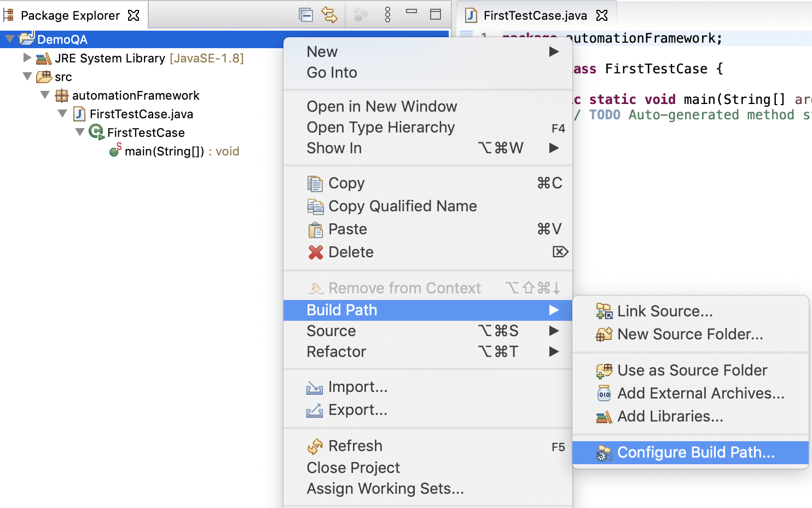Expand the JRE System Library node
Viewport: 812px width, 508px height.
point(27,57)
